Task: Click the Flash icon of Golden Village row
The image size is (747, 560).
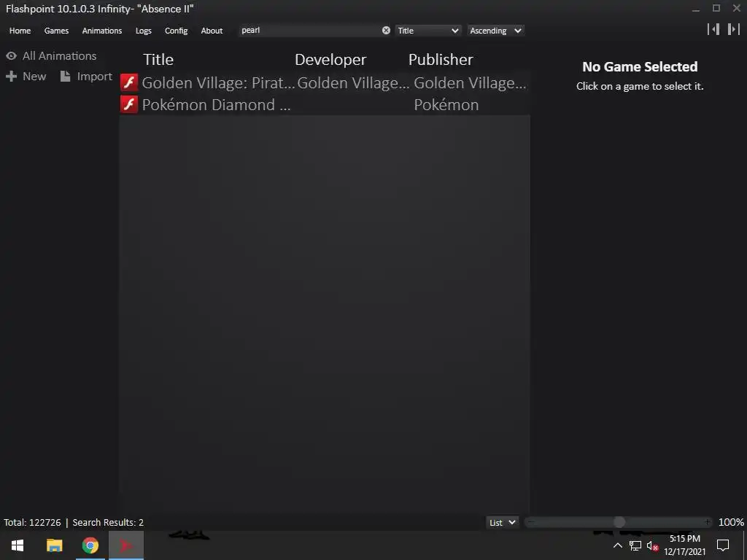Action: tap(129, 82)
